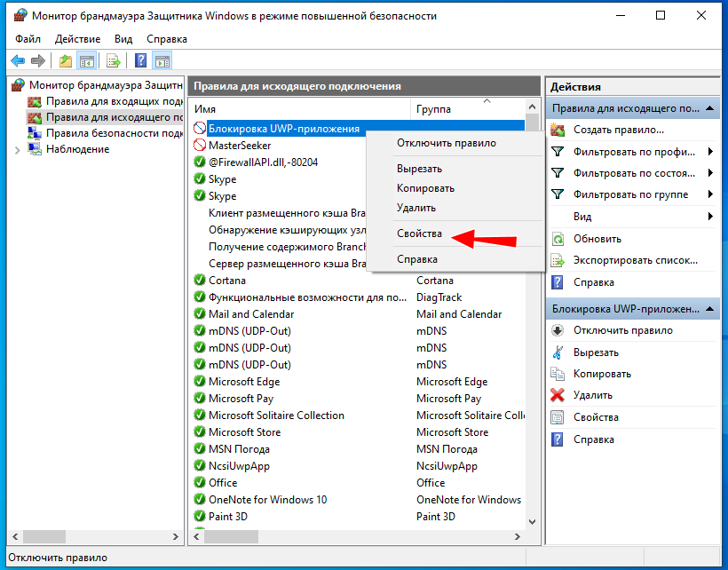This screenshot has width=728, height=570.
Task: Click the Back arrow toolbar icon
Action: click(x=18, y=60)
